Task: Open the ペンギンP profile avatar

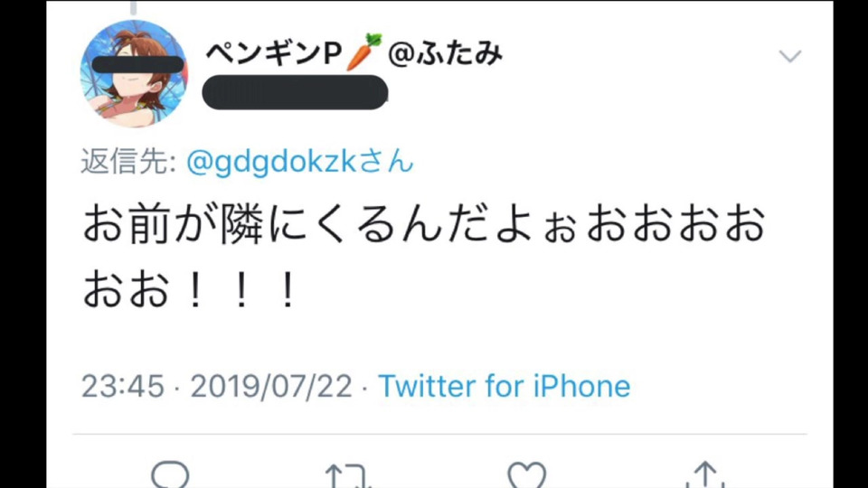Action: (x=134, y=74)
